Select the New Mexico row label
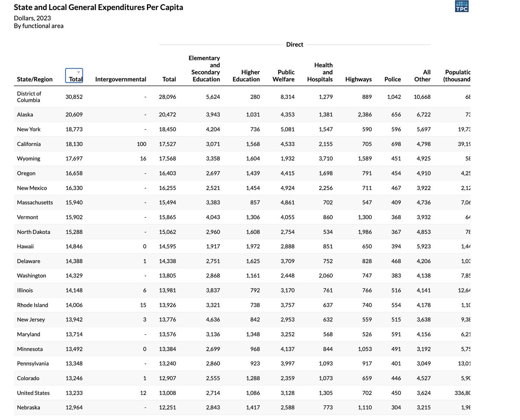 pos(32,188)
